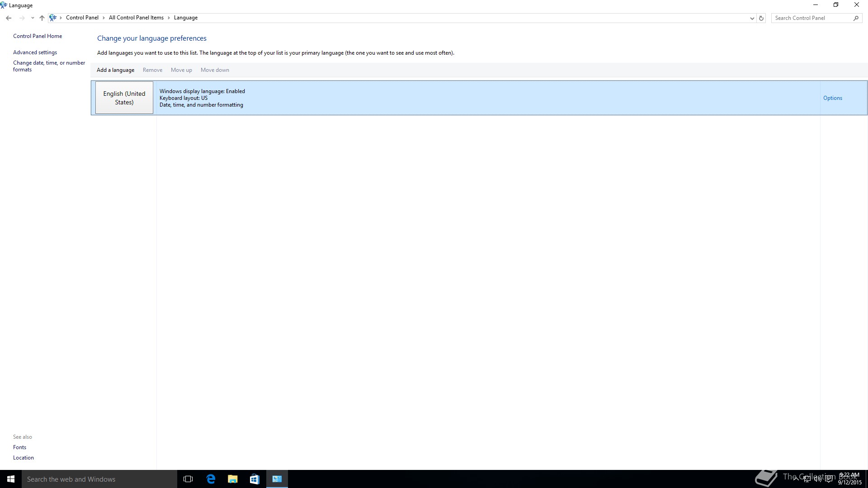Go up one level with Up arrow

click(x=42, y=18)
